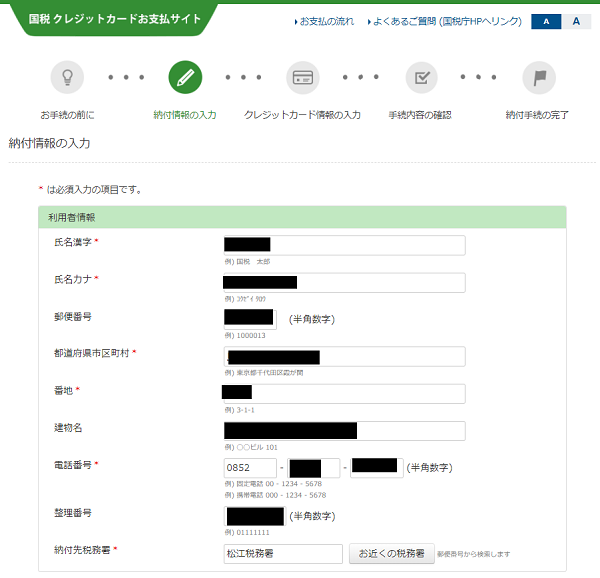Click the お手続の前に step label
Viewport: 600px width, 578px height.
[67, 115]
